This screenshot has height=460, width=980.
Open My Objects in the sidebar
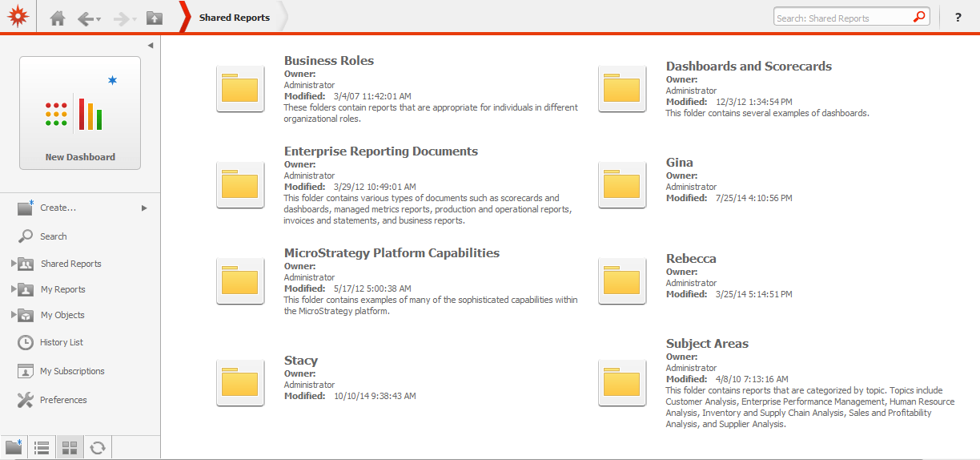(x=62, y=315)
